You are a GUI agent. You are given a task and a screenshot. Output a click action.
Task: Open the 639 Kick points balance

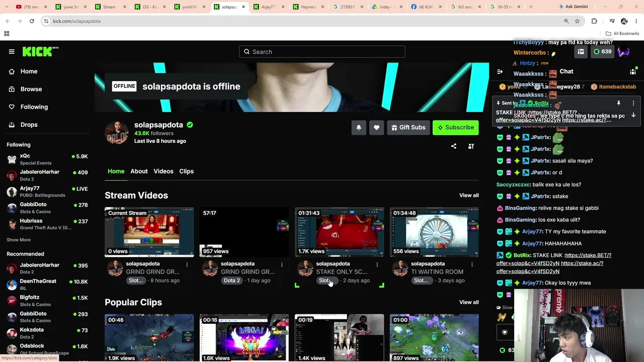pyautogui.click(x=602, y=52)
